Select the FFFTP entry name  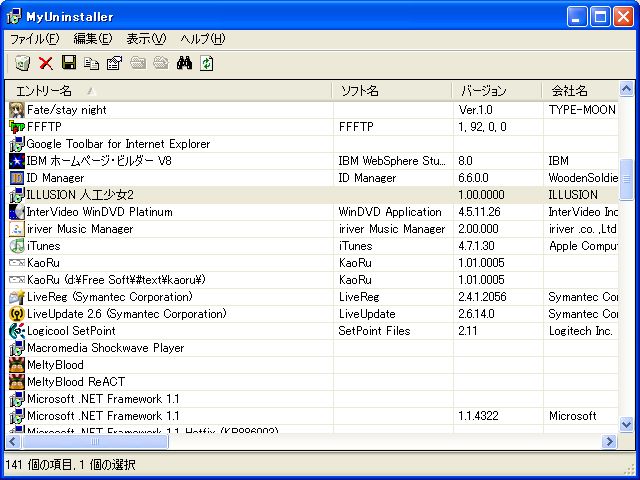44,127
